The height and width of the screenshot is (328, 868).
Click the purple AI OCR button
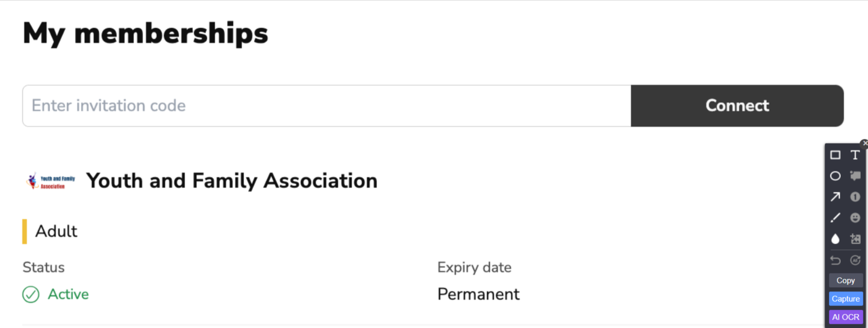point(845,317)
